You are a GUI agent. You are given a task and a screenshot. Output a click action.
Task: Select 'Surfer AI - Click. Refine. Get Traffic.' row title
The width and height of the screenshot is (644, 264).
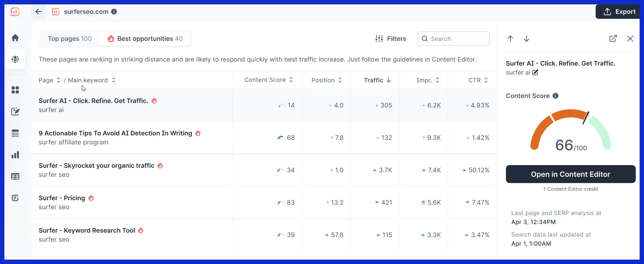(93, 101)
